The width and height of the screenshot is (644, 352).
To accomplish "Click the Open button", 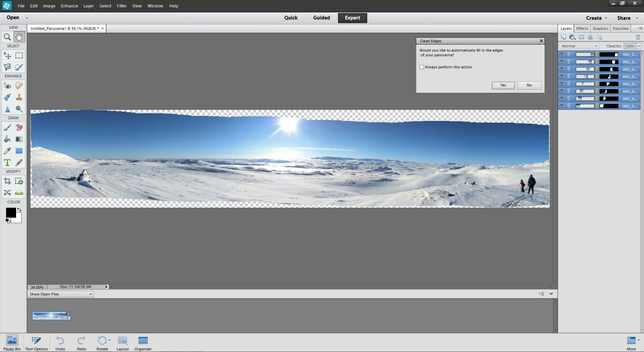I will click(x=13, y=17).
